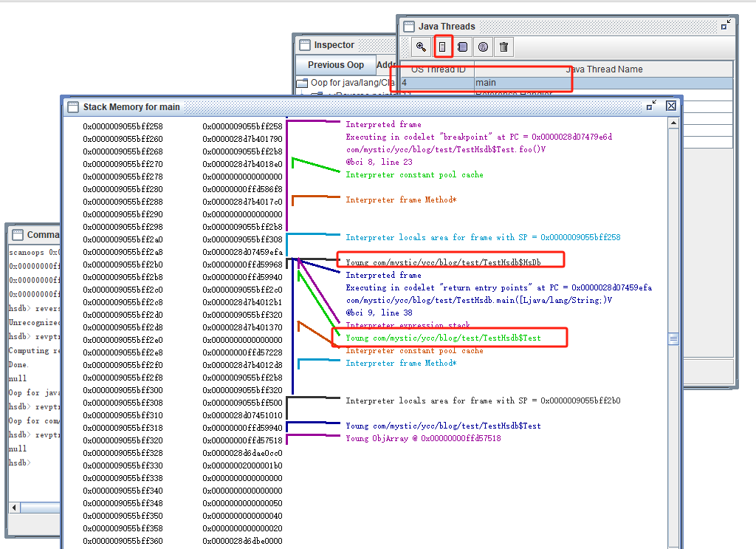Click the Done. line in Command window
Viewport: 756px width, 549px height.
tap(18, 364)
